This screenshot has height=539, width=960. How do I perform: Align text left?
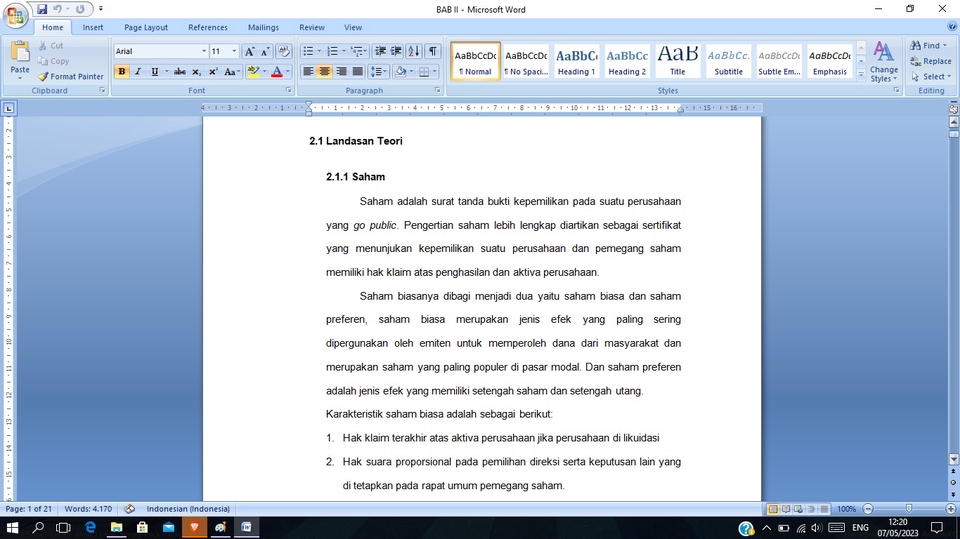(x=308, y=72)
